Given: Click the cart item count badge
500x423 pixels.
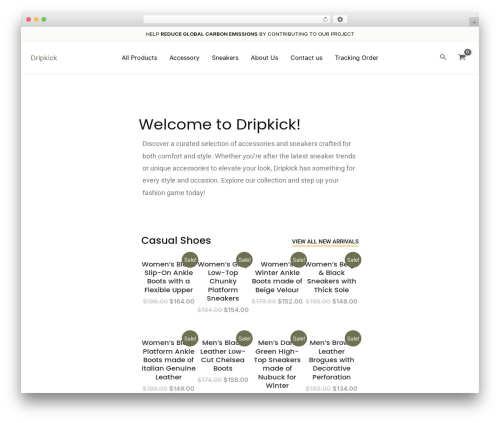Looking at the screenshot, I should click(468, 52).
